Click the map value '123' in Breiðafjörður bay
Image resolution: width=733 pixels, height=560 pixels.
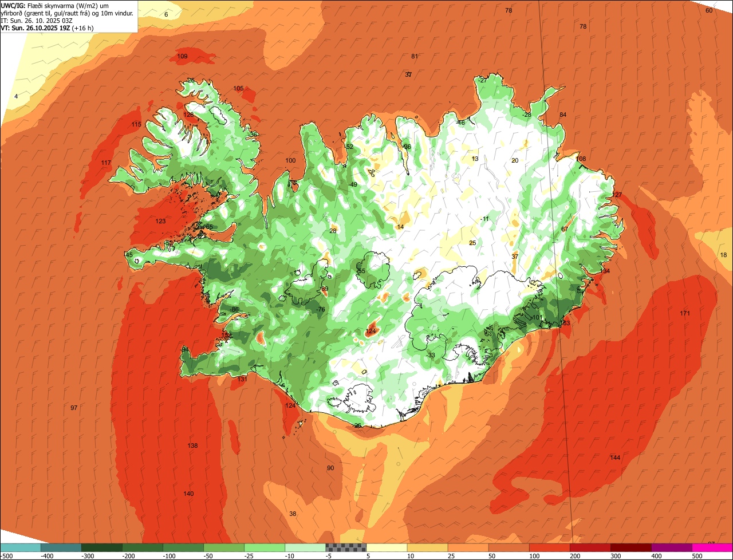[x=160, y=221]
